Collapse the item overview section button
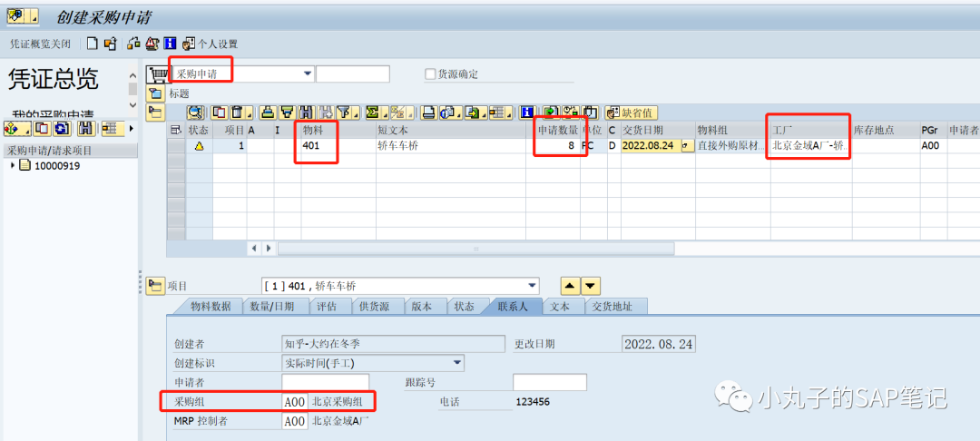Screen dimensions: 980x441 pos(154,113)
